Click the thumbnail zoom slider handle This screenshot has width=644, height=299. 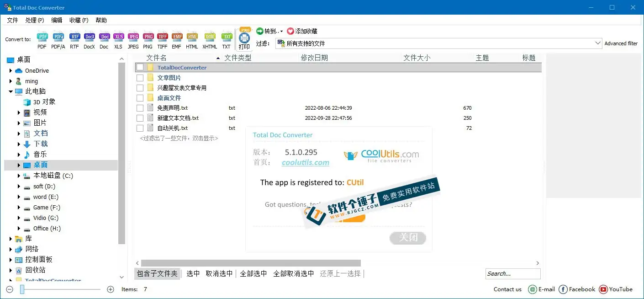coord(22,289)
